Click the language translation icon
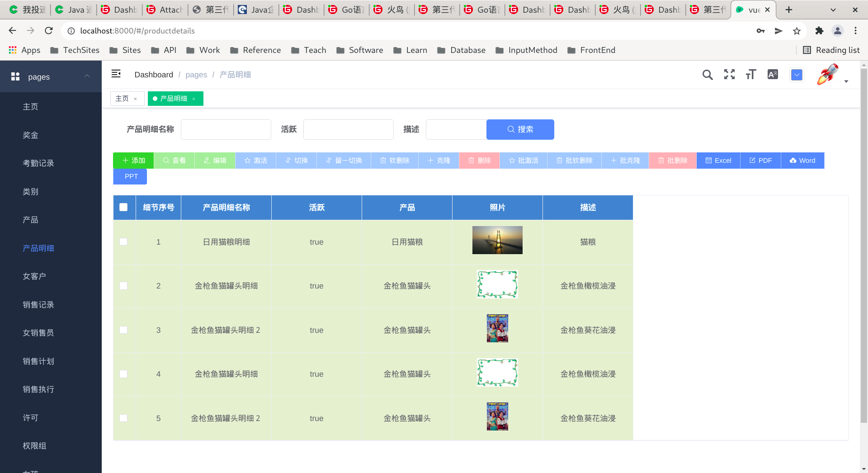The image size is (868, 473). [x=772, y=75]
